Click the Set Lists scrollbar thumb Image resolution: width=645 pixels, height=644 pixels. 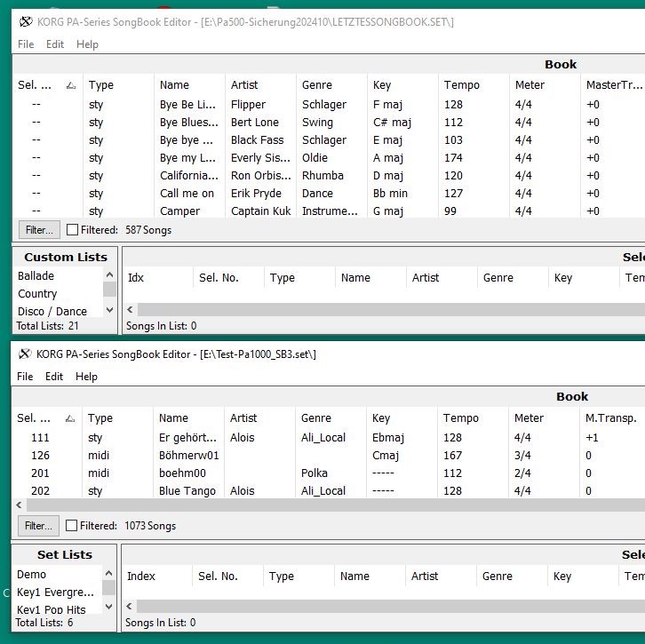[108, 588]
